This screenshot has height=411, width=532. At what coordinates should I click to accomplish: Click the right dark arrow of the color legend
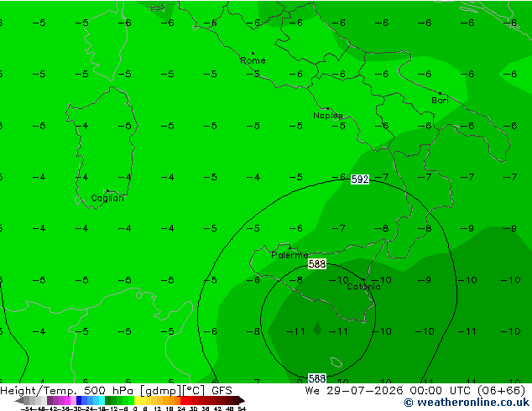241,400
